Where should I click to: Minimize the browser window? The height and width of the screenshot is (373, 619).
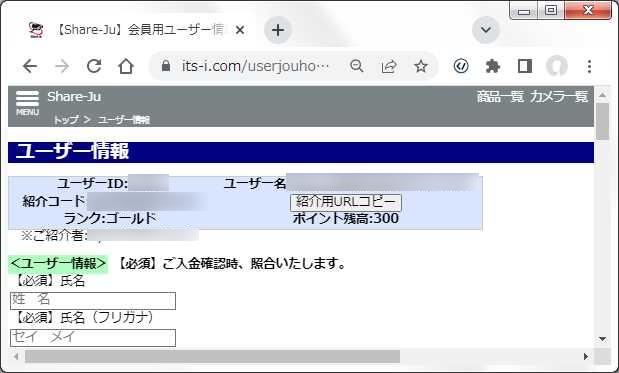[524, 11]
